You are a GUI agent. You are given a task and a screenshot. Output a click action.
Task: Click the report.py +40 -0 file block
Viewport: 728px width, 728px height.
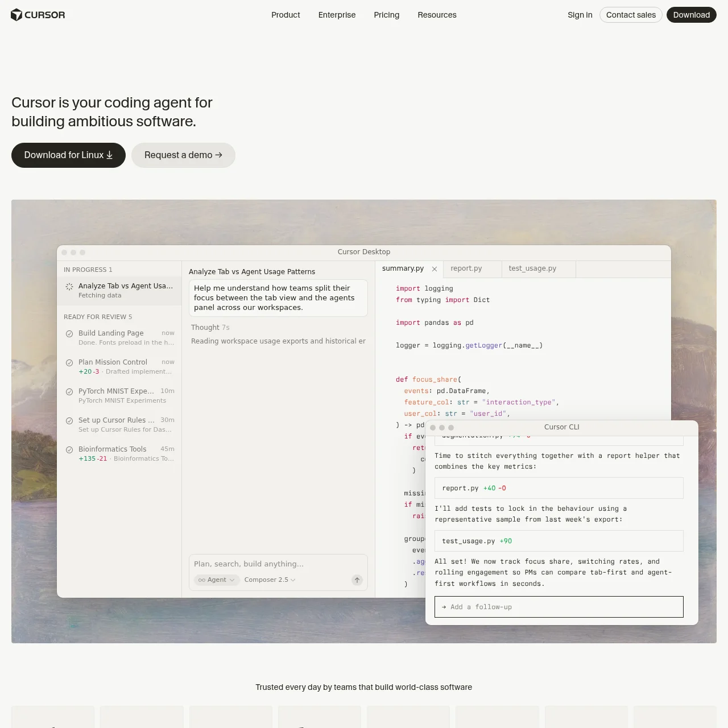click(559, 488)
